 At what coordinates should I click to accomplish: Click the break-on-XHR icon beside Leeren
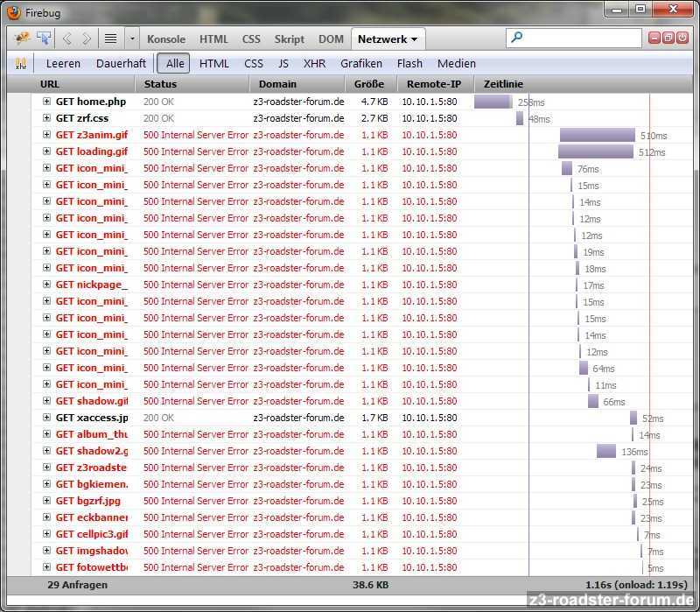pyautogui.click(x=20, y=63)
